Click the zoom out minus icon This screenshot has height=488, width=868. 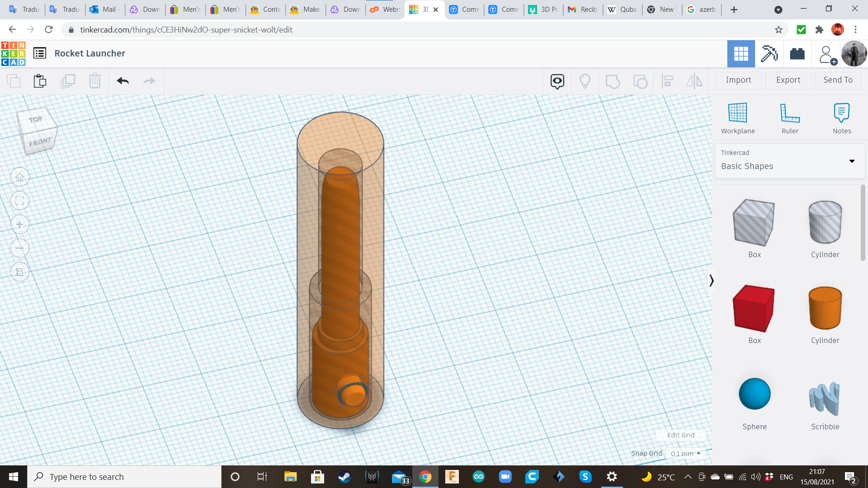[20, 248]
